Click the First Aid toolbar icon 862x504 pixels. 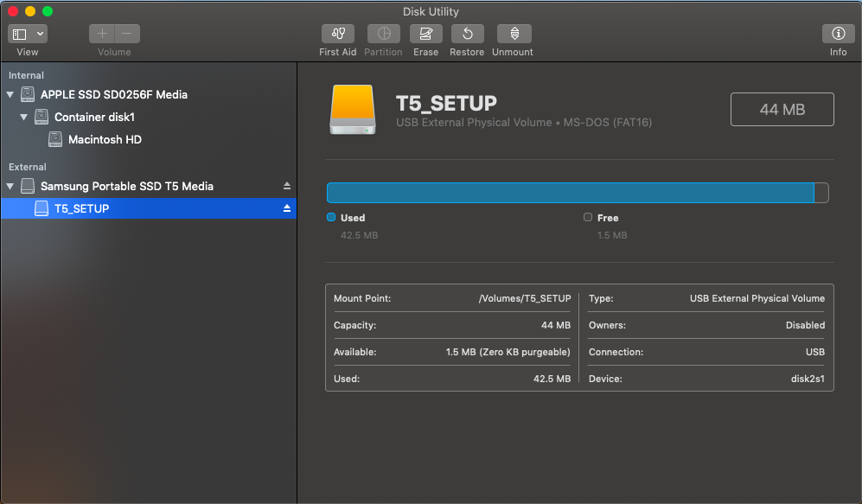coord(337,34)
